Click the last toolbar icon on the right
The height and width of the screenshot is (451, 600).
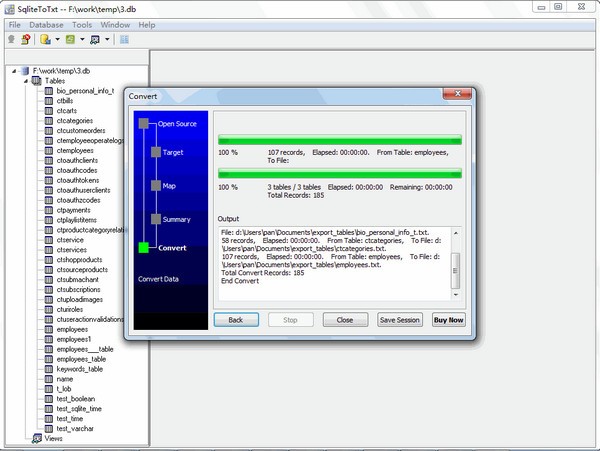[125, 40]
